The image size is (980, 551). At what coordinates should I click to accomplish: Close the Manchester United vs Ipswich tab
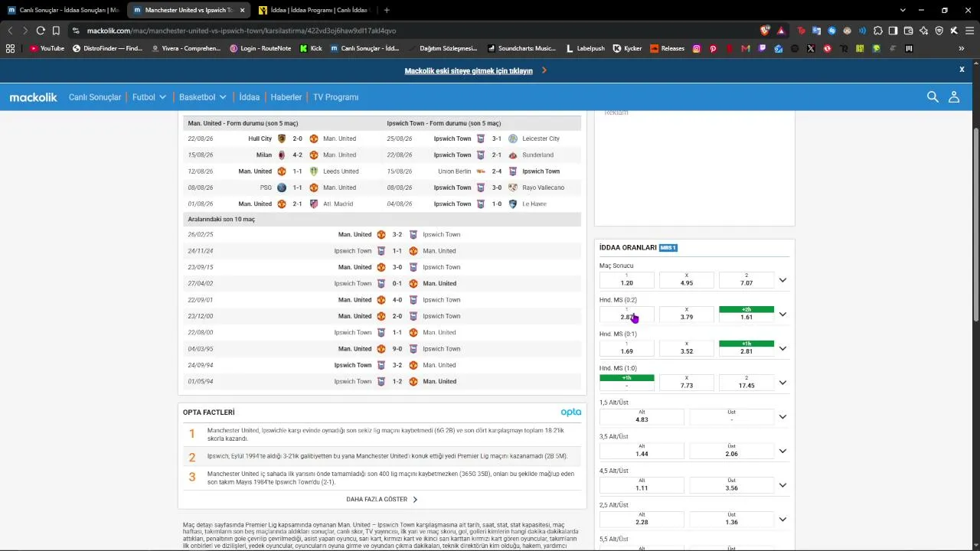point(243,10)
